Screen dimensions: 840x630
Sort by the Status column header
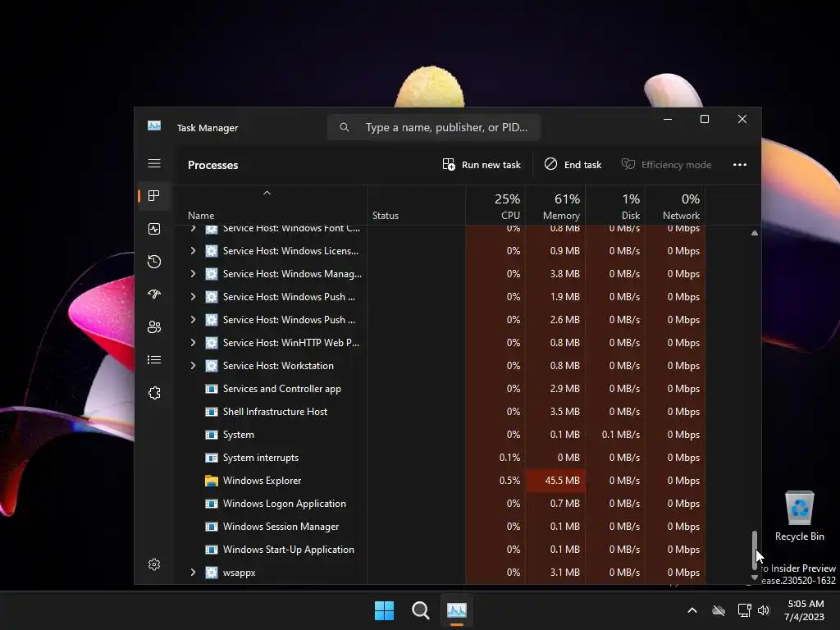[416, 205]
